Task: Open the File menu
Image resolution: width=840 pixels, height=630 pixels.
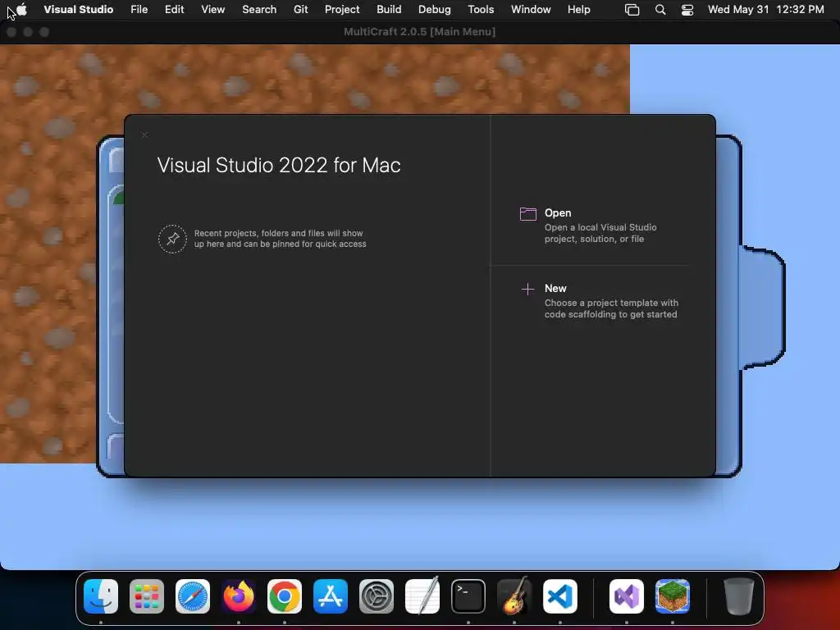Action: (x=139, y=9)
